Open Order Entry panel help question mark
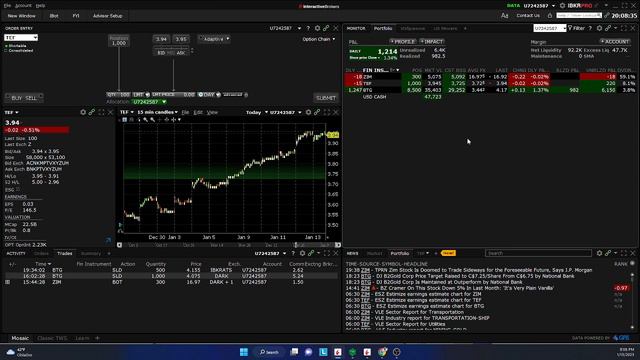Screen dimensions: 640x360 tap(308, 28)
